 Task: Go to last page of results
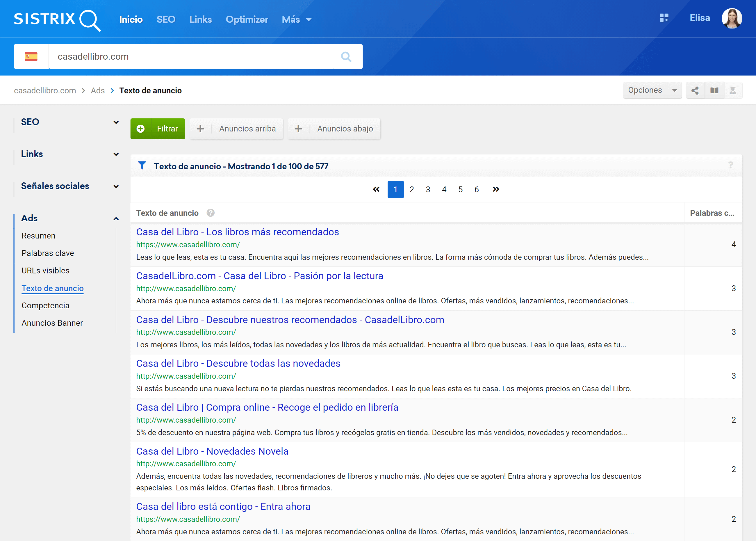tap(496, 189)
